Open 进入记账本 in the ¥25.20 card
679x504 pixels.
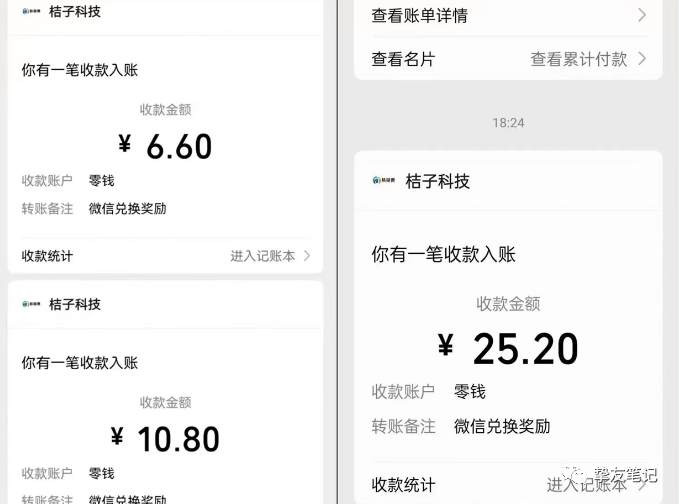point(586,485)
